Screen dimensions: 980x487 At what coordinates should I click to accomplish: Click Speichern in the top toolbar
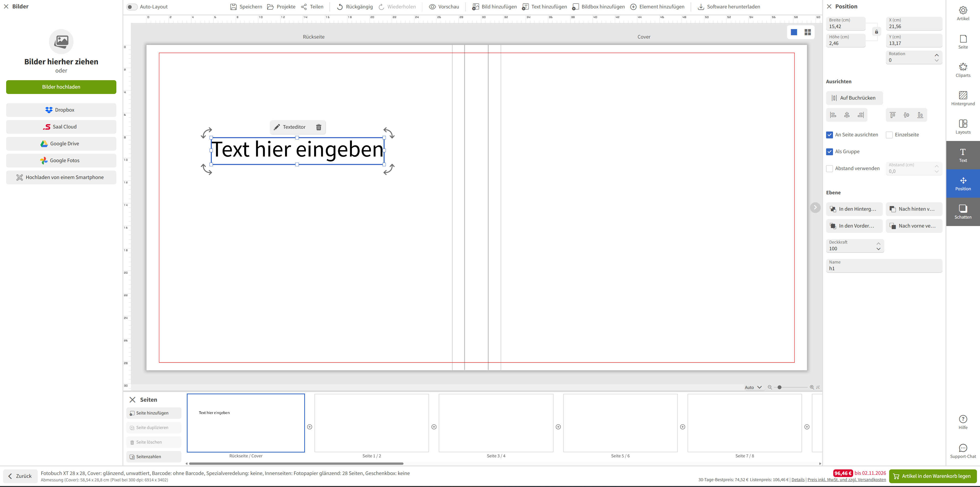click(x=246, y=7)
